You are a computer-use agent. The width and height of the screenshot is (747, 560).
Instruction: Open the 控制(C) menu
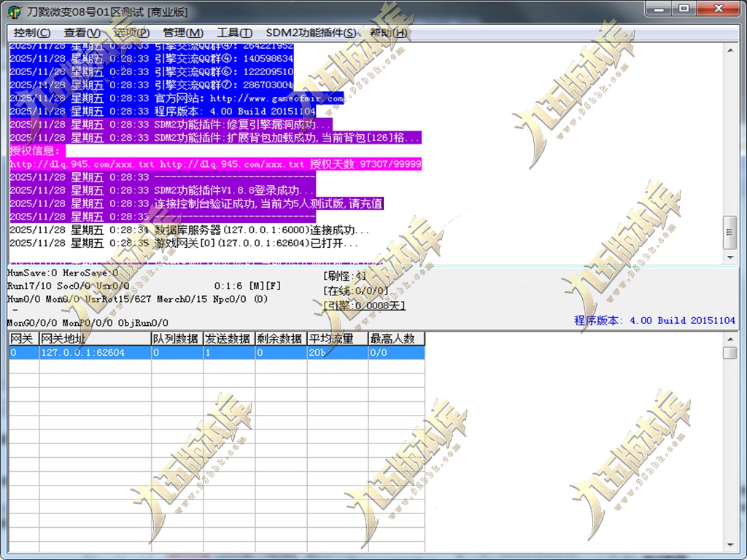pos(32,33)
